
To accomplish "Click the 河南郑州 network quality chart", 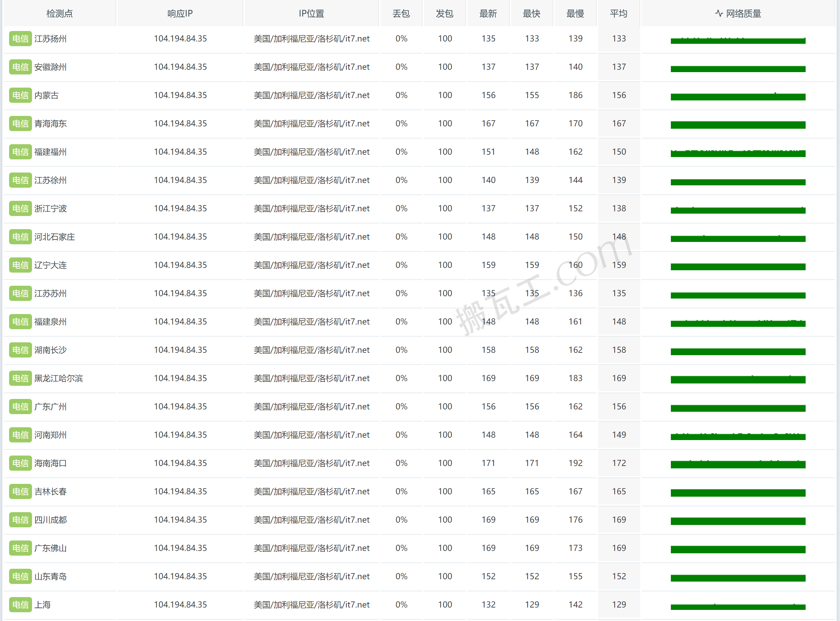I will (738, 436).
